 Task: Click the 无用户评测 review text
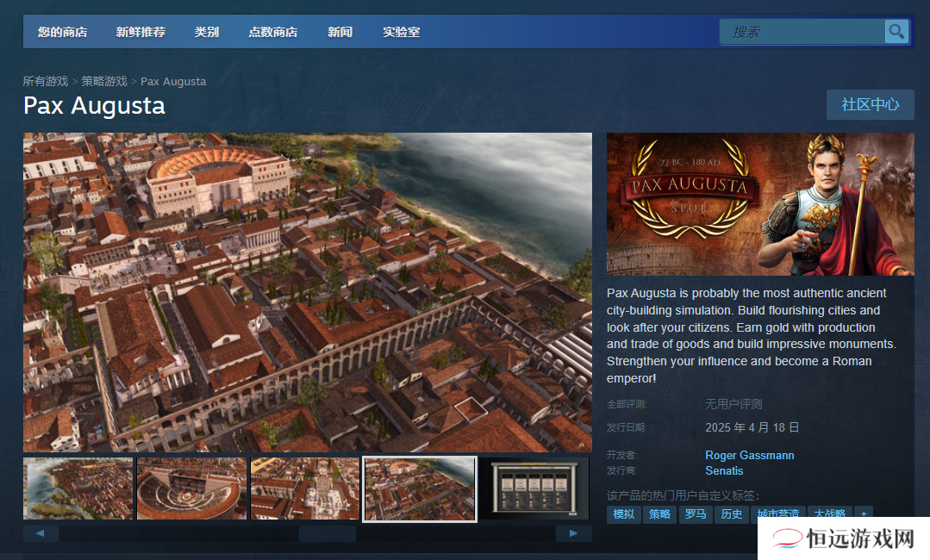[733, 404]
